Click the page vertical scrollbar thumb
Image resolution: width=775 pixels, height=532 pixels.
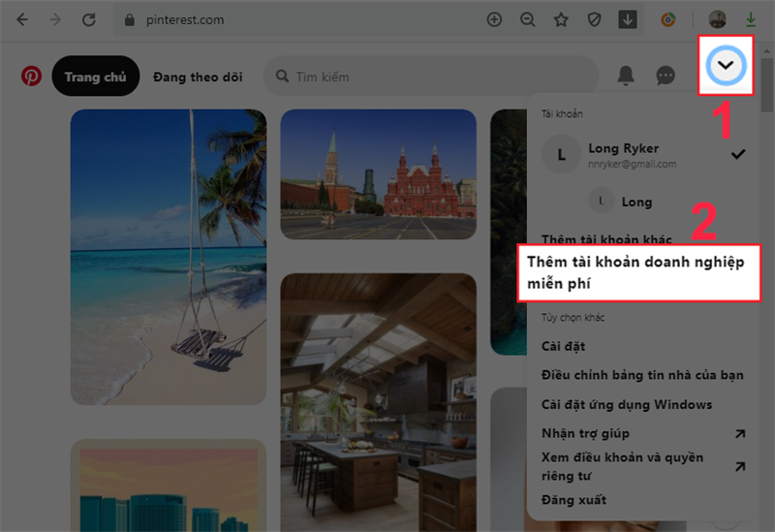(x=766, y=84)
